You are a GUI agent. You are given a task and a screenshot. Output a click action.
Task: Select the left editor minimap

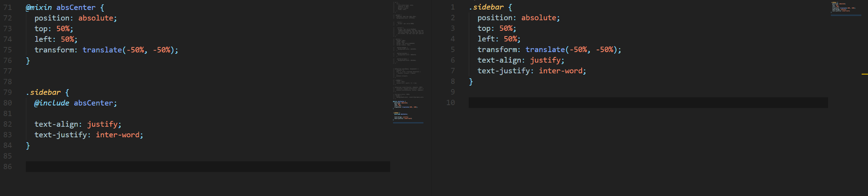point(408,63)
